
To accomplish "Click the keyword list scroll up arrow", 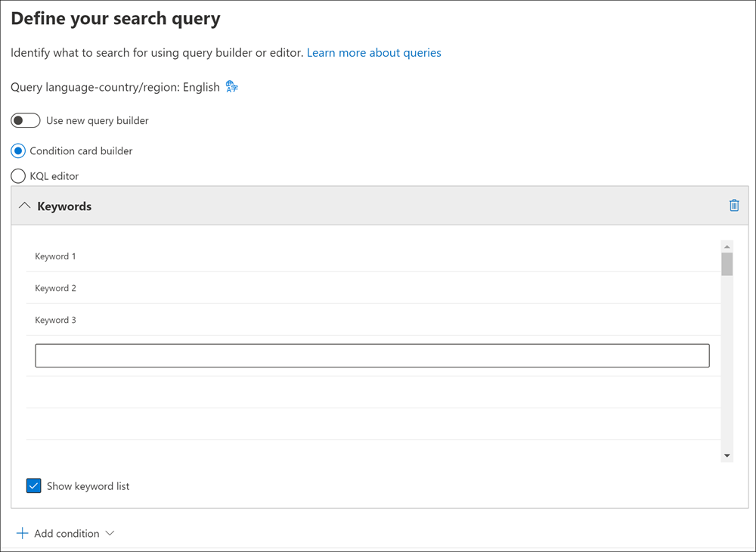I will click(727, 247).
